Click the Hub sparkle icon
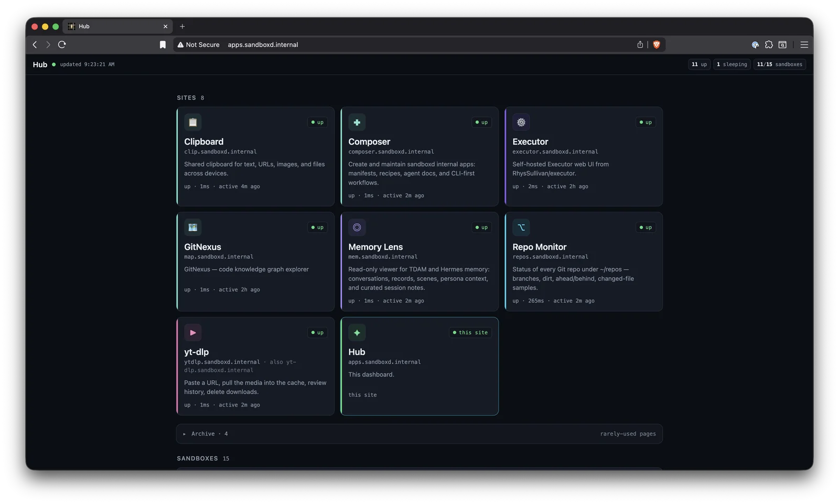The height and width of the screenshot is (504, 839). point(357,333)
